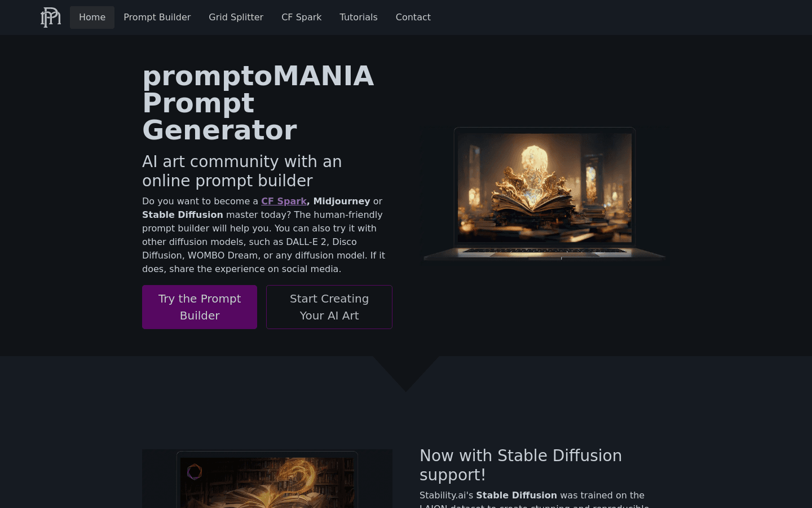This screenshot has width=812, height=508.
Task: Click the promptoMANIA Prompt Generator heading
Action: coord(258,103)
